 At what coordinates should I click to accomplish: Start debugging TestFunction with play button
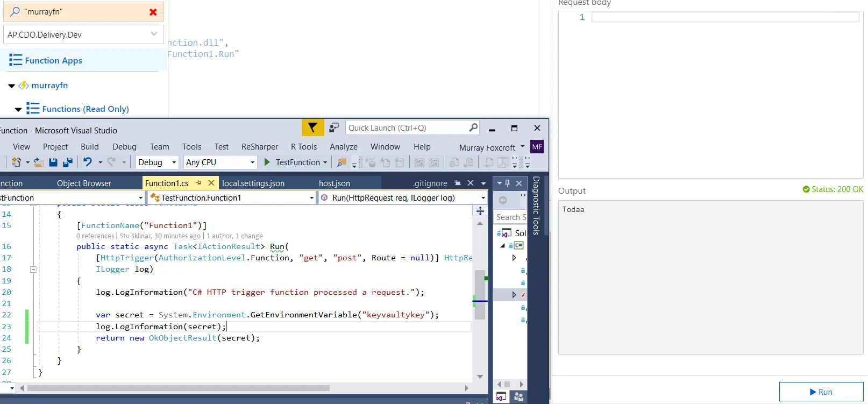pos(267,162)
